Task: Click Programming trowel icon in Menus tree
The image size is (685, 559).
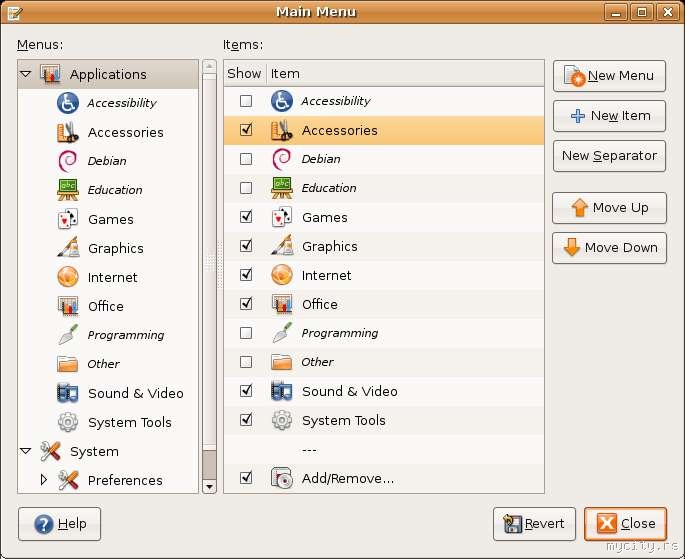Action: (68, 335)
